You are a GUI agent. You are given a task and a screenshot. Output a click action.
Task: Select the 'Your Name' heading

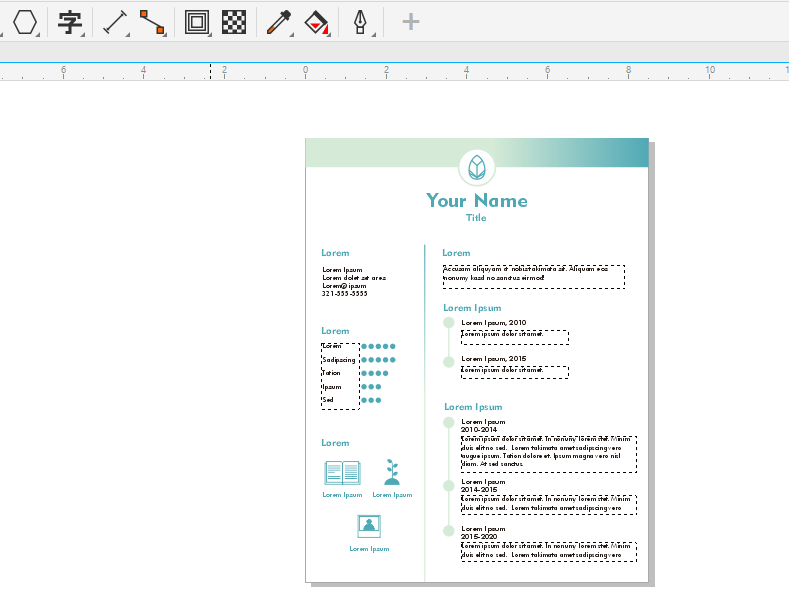click(477, 201)
